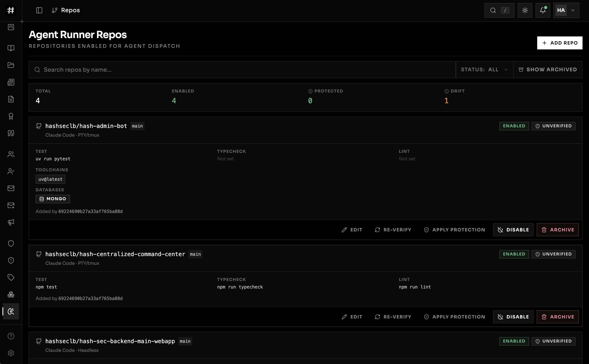The image size is (589, 364).
Task: Open the help question mark icon
Action: 11,336
